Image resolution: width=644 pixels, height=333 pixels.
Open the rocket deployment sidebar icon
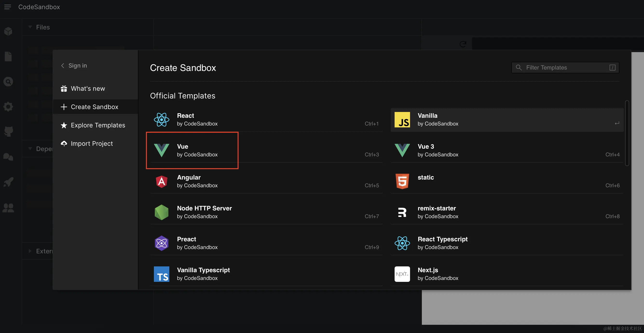(8, 182)
